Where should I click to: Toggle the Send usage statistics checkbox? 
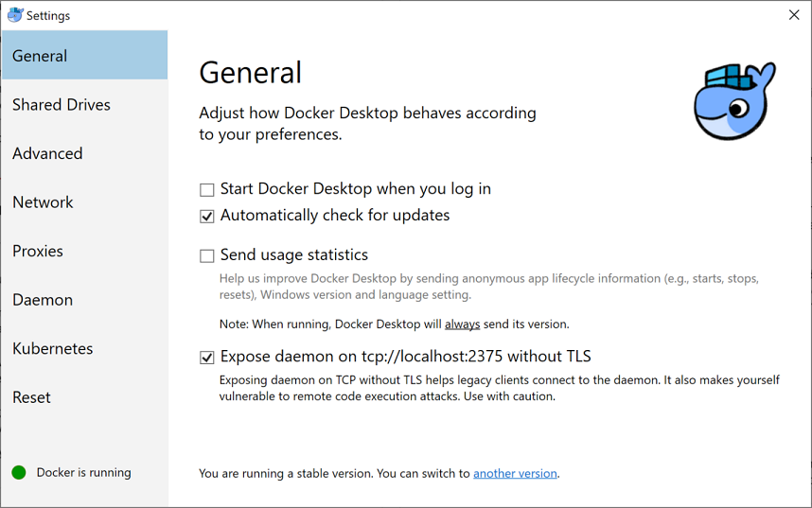[207, 255]
